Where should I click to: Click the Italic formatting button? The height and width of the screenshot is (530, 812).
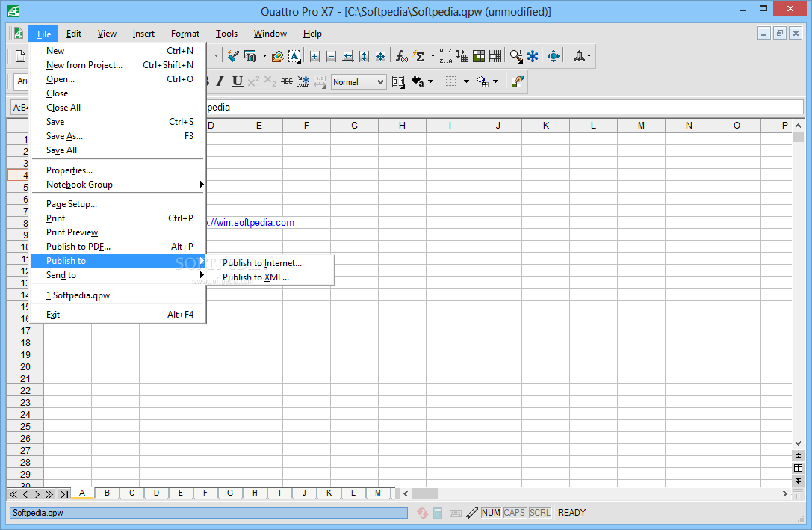click(x=220, y=81)
